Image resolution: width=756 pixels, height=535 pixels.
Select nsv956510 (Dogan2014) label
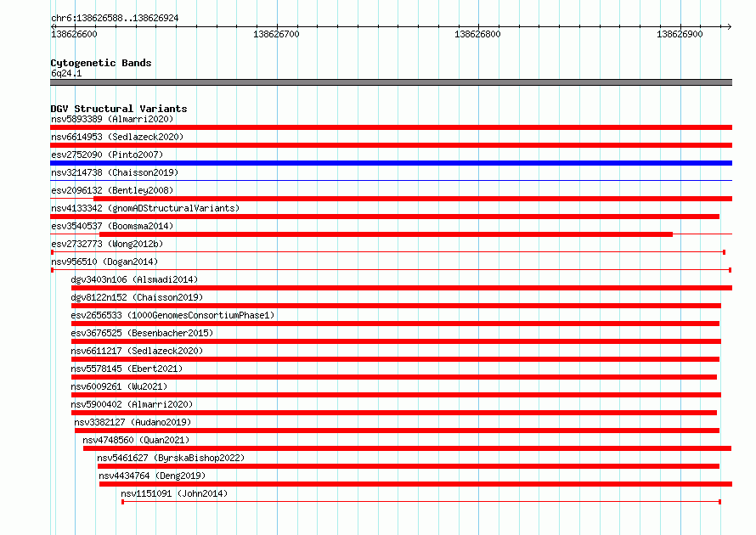104,262
